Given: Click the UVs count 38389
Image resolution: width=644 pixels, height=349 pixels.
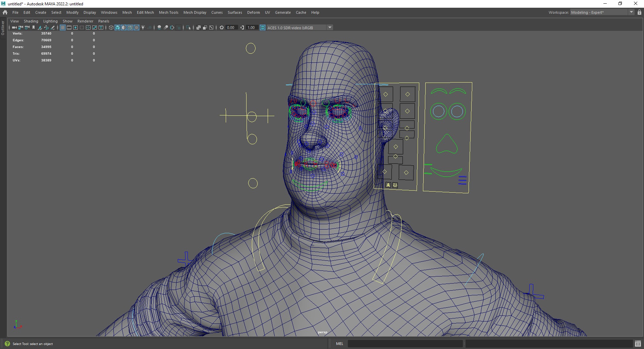Looking at the screenshot, I should [46, 60].
